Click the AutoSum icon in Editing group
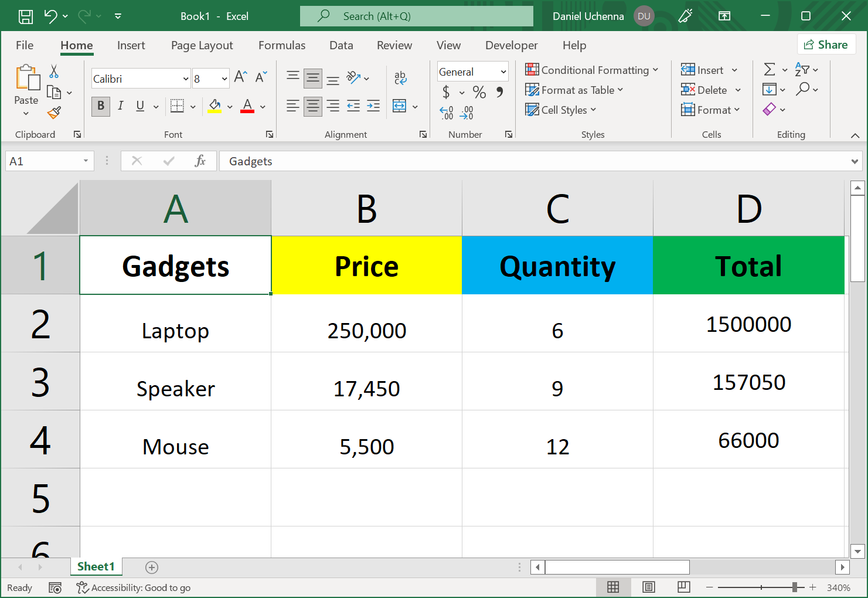This screenshot has width=868, height=598. point(770,70)
